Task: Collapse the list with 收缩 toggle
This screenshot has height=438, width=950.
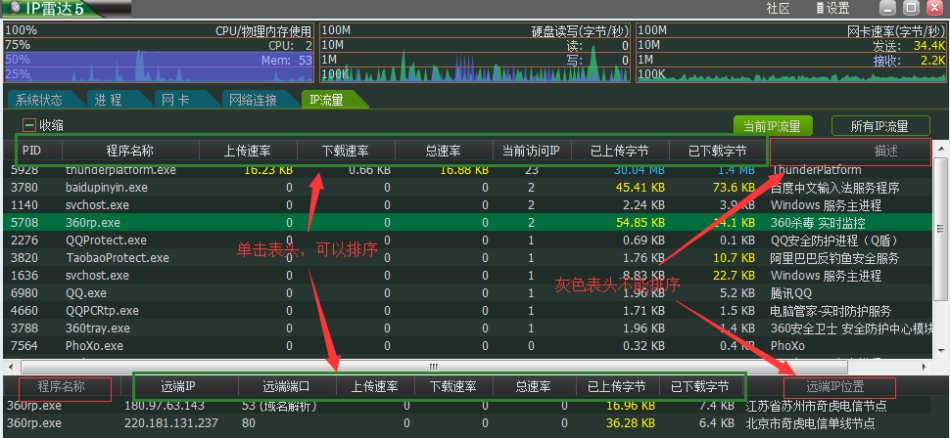Action: pyautogui.click(x=28, y=125)
